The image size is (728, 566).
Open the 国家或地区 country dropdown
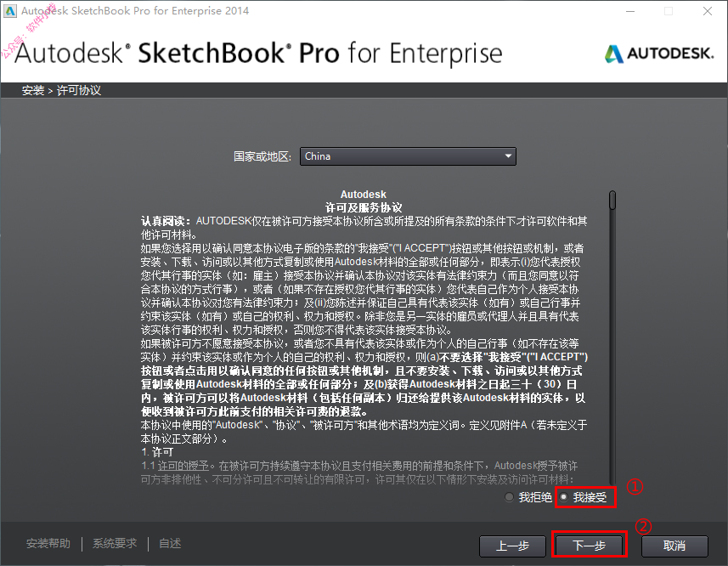[408, 156]
